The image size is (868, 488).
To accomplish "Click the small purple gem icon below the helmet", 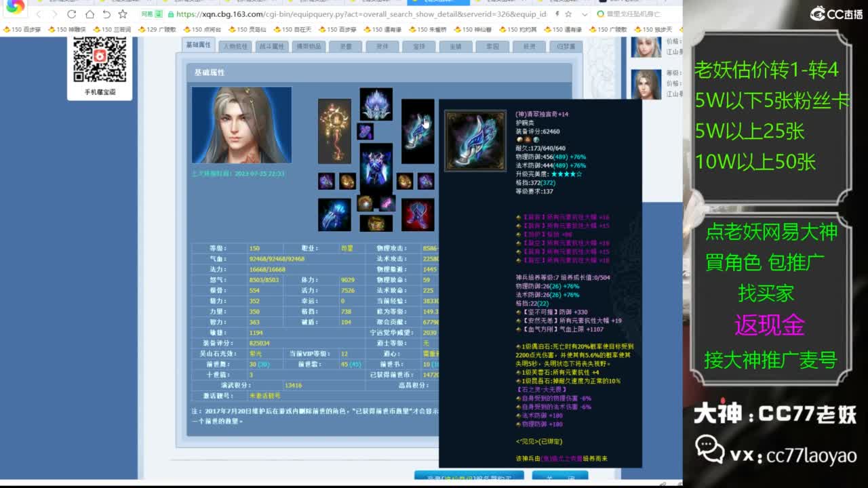I will [365, 131].
